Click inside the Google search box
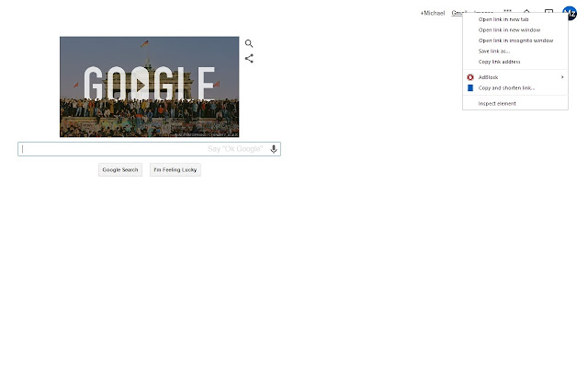The width and height of the screenshot is (588, 368). tap(149, 149)
